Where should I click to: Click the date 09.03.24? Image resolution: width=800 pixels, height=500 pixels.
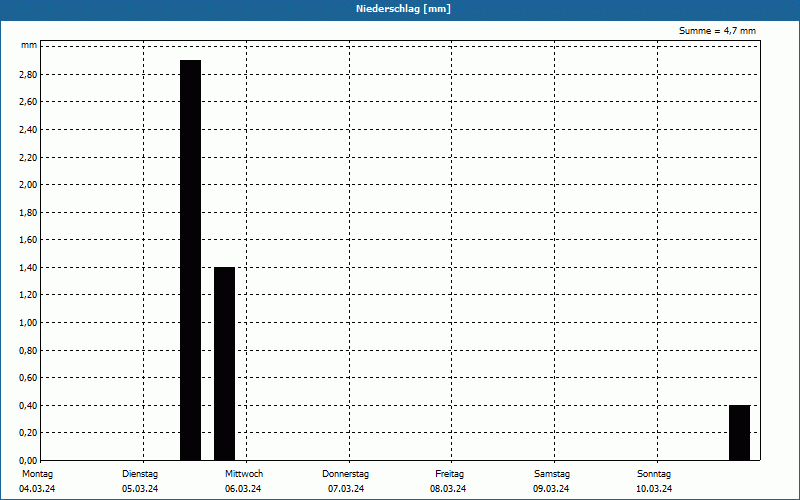[551, 489]
